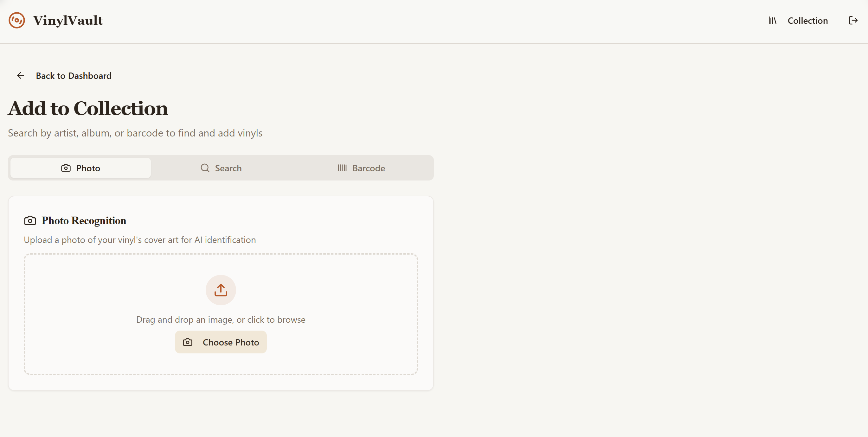
Task: Click the log out icon
Action: pyautogui.click(x=853, y=21)
